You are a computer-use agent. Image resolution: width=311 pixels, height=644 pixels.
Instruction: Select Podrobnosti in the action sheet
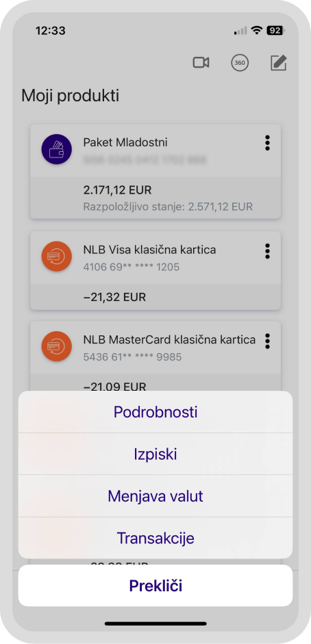155,412
